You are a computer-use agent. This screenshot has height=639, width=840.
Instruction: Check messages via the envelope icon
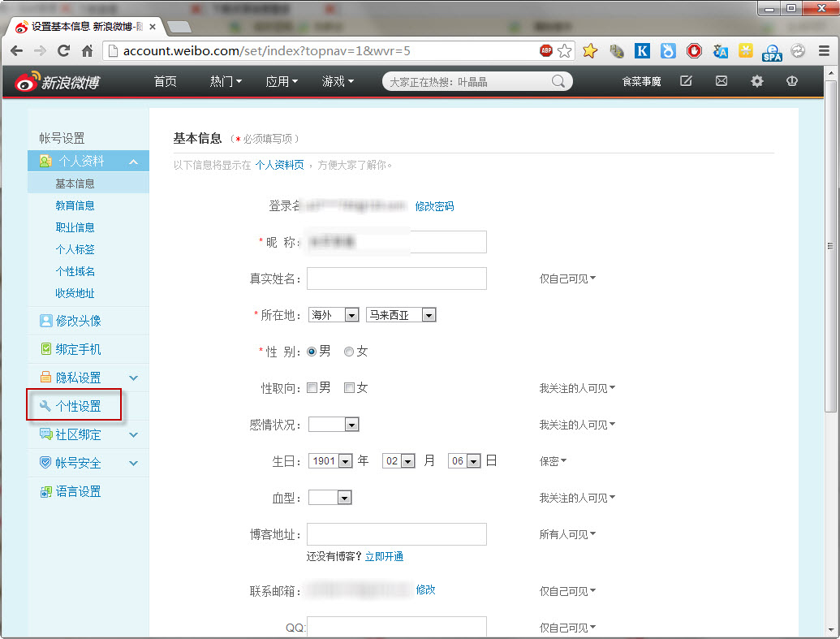(x=721, y=81)
